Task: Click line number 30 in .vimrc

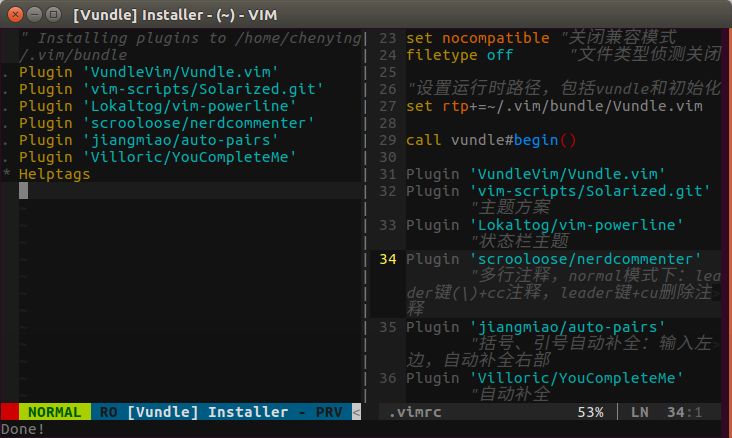Action: coord(388,157)
